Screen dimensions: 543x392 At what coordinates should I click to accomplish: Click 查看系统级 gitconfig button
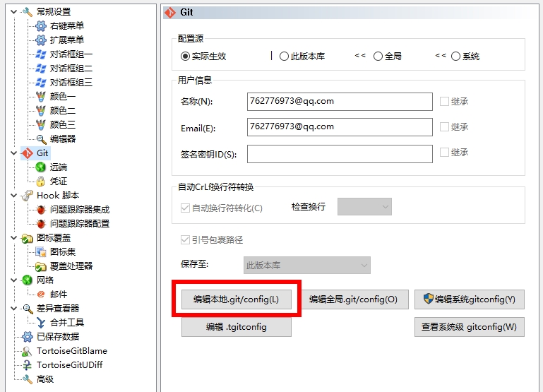click(x=470, y=327)
